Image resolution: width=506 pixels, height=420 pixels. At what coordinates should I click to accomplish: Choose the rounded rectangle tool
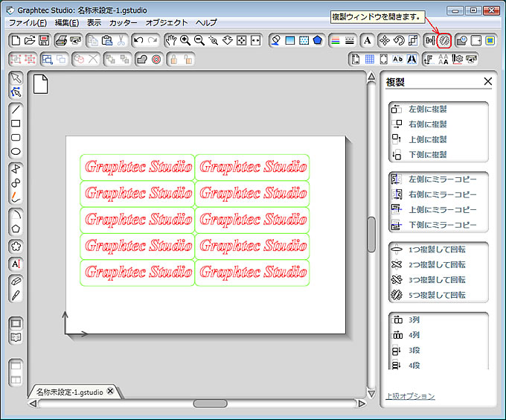tap(16, 138)
